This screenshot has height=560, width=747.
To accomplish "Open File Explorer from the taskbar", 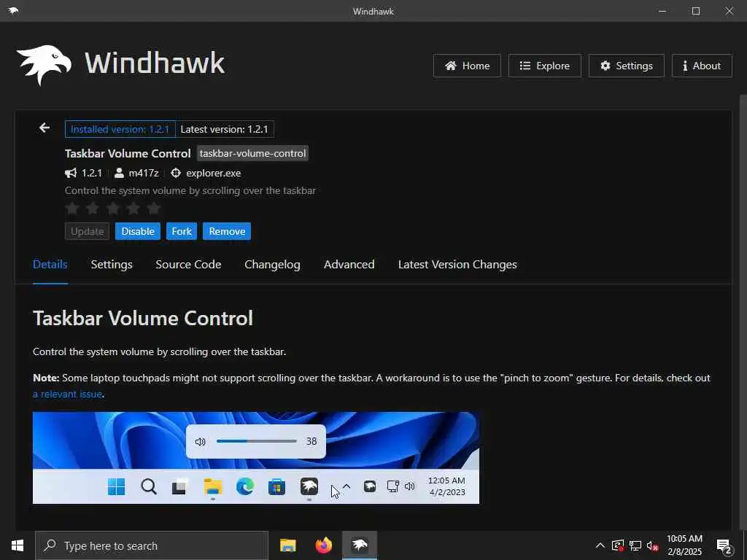I will tap(287, 545).
